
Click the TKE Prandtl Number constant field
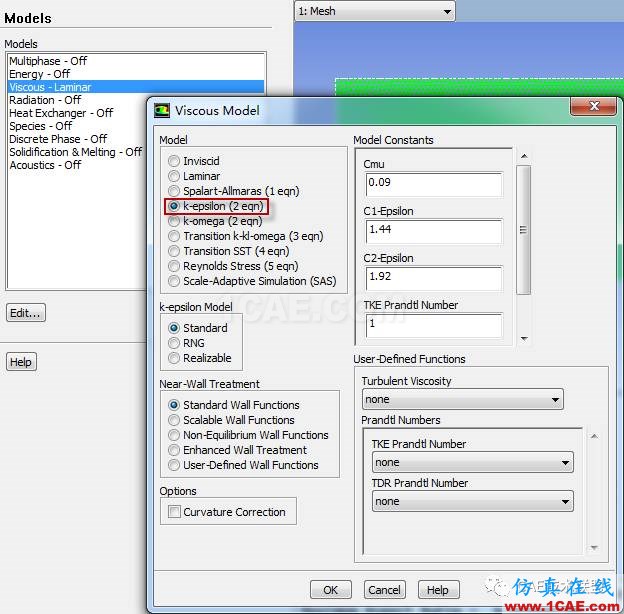click(434, 326)
